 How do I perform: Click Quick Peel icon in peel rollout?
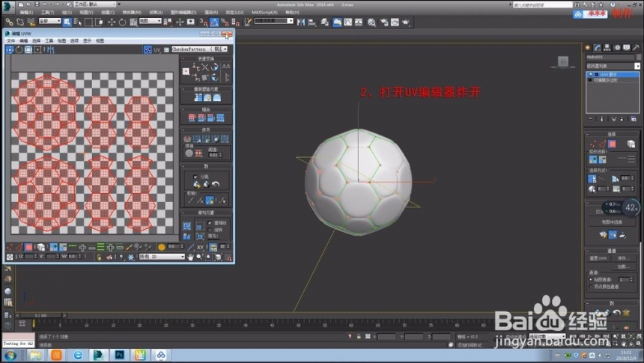click(197, 184)
